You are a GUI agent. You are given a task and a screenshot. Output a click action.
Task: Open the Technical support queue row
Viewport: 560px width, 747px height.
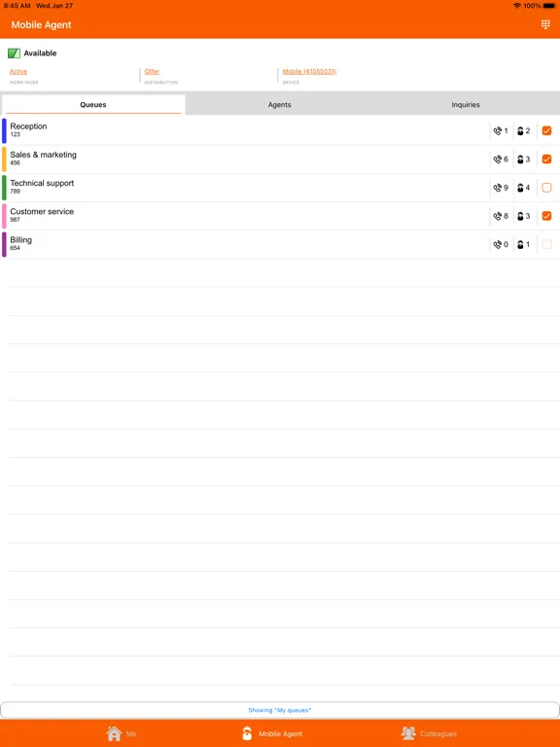click(280, 188)
